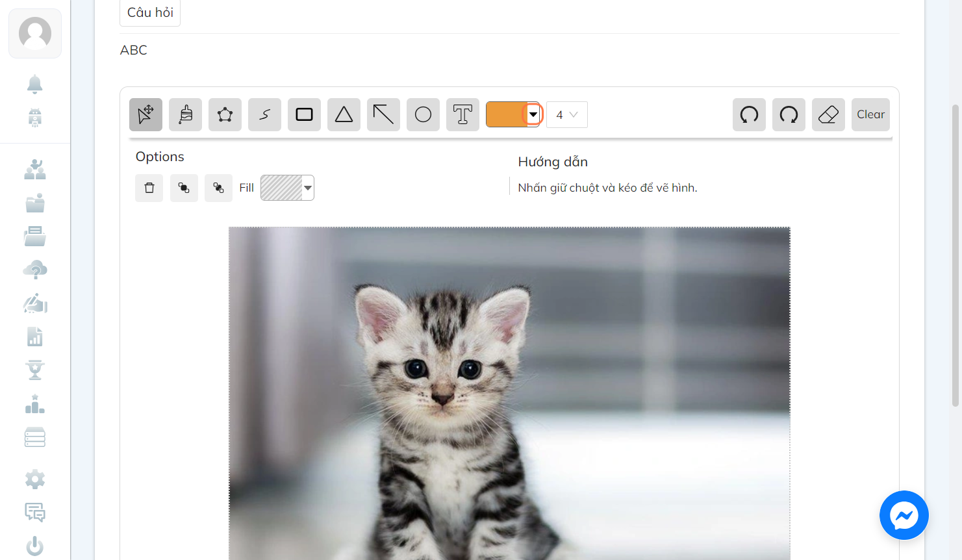Click the page vertical scrollbar
962x560 pixels.
pyautogui.click(x=956, y=255)
